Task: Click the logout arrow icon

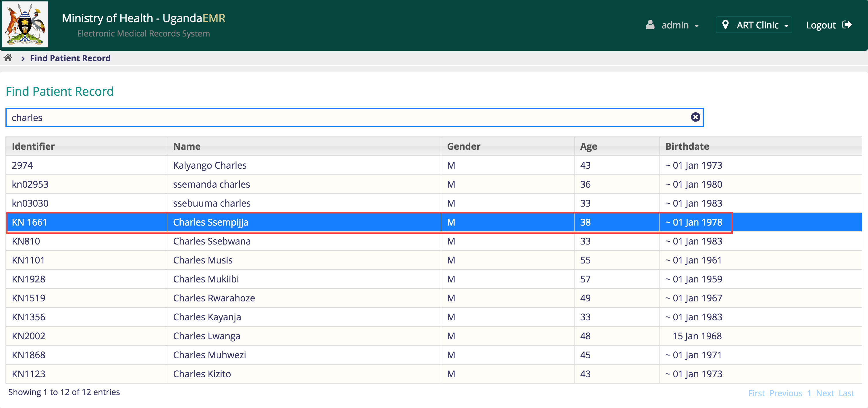Action: pyautogui.click(x=847, y=25)
